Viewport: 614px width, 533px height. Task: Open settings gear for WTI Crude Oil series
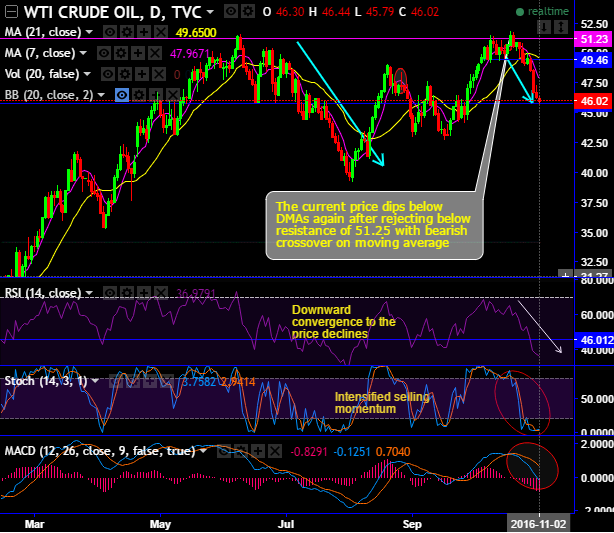(x=248, y=12)
